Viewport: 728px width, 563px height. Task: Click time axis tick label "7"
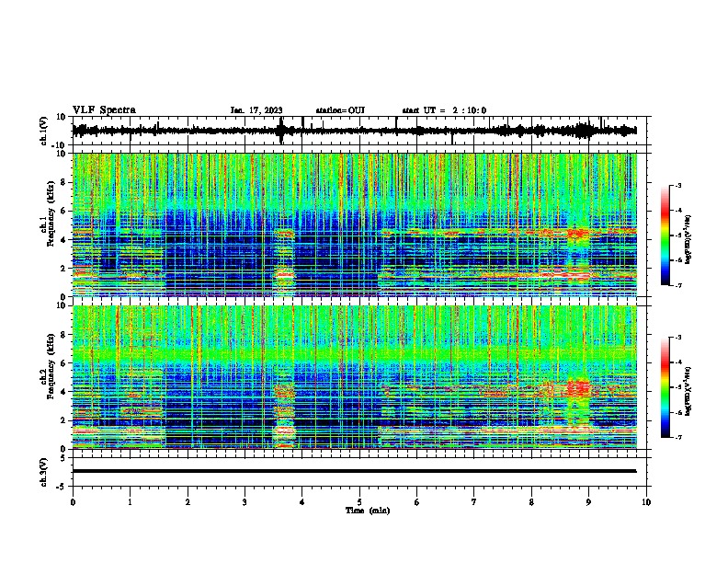474,502
